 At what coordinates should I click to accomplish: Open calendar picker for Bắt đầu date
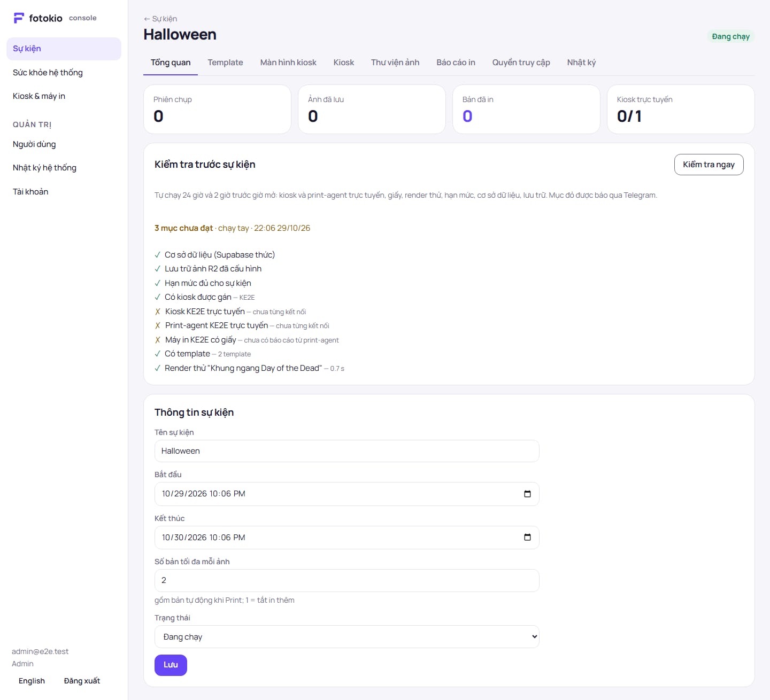tap(527, 494)
